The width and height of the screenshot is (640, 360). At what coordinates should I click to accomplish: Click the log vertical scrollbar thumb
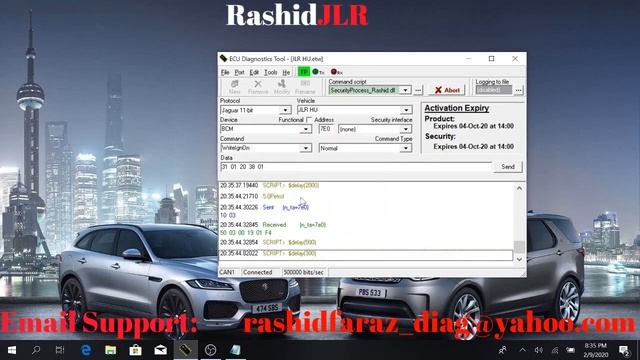tap(519, 247)
